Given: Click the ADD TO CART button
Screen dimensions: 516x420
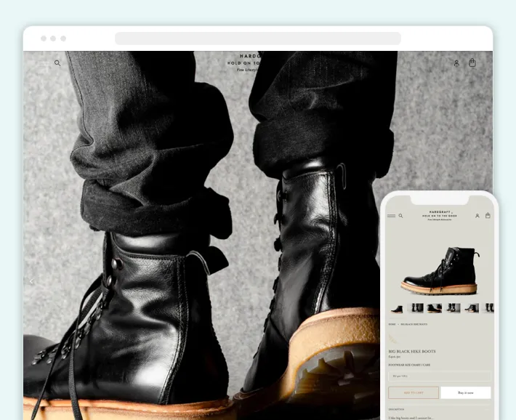Looking at the screenshot, I should click(414, 392).
